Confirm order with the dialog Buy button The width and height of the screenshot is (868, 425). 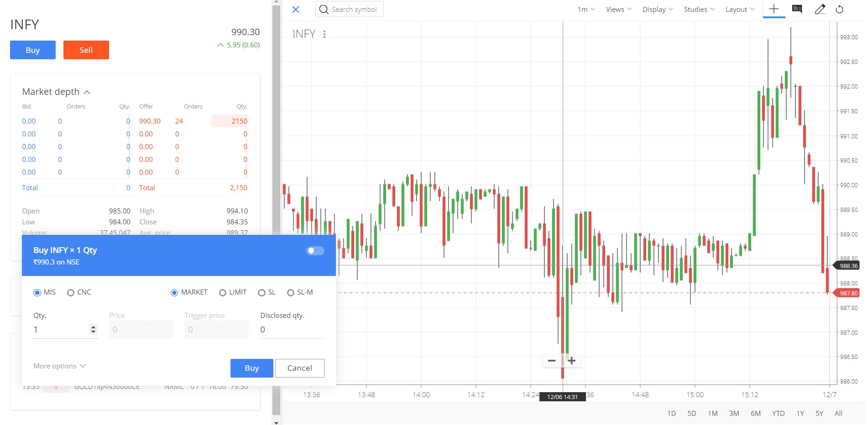point(251,368)
